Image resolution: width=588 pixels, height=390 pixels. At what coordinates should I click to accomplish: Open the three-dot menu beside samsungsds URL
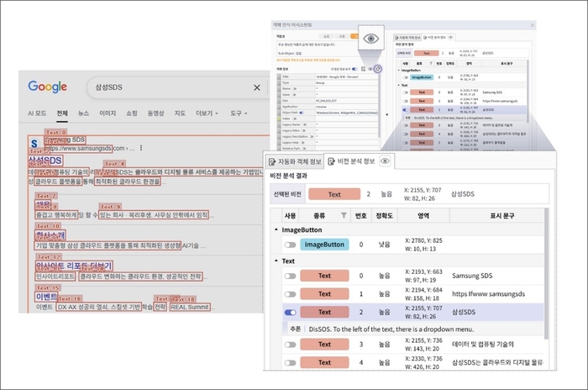click(141, 148)
